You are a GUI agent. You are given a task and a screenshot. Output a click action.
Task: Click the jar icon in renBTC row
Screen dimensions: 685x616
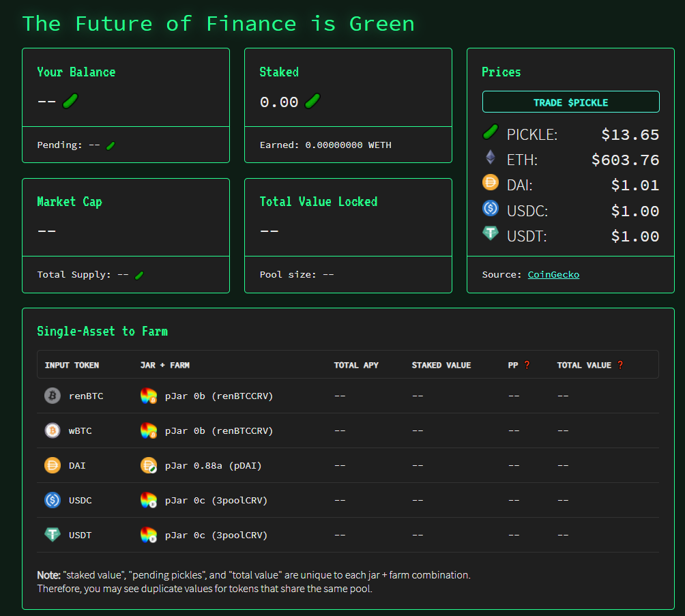click(x=149, y=396)
